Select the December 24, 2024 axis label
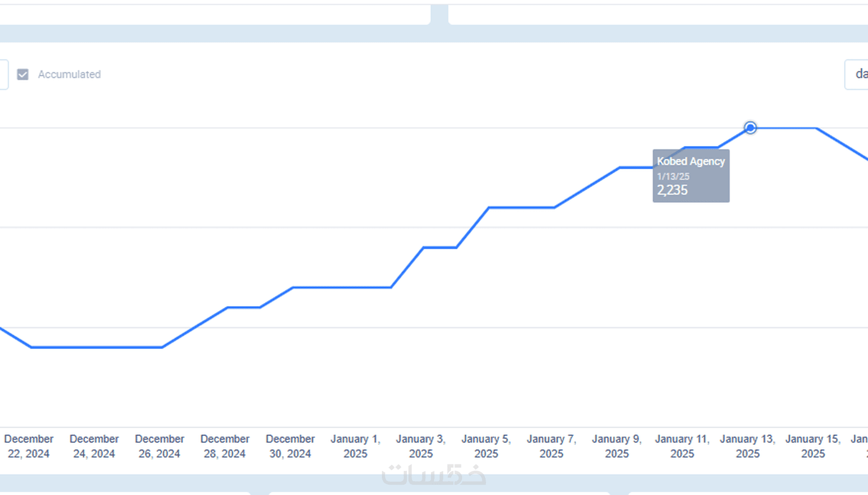868x495 pixels. [94, 446]
